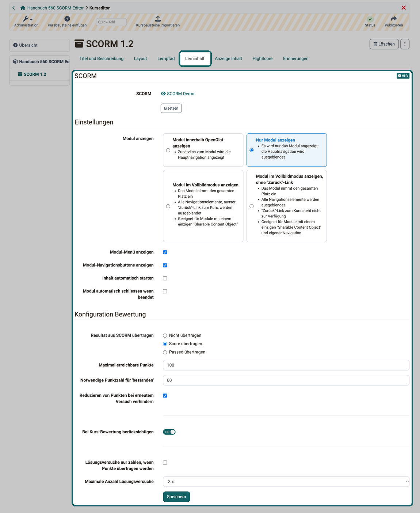420x513 pixels.
Task: Open Maximale Anzahl Lösungsversuche dropdown
Action: pyautogui.click(x=286, y=482)
